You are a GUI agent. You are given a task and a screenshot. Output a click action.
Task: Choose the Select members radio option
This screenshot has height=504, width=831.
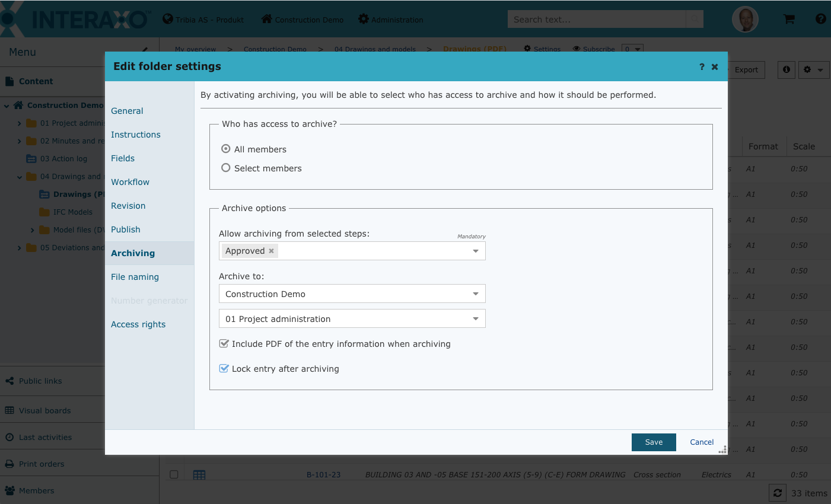pyautogui.click(x=226, y=168)
